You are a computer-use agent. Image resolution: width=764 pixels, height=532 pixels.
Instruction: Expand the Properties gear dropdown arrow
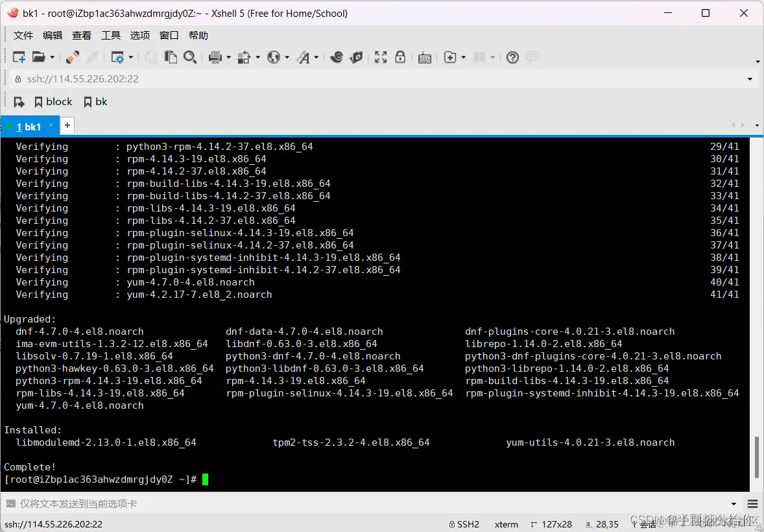tap(130, 58)
